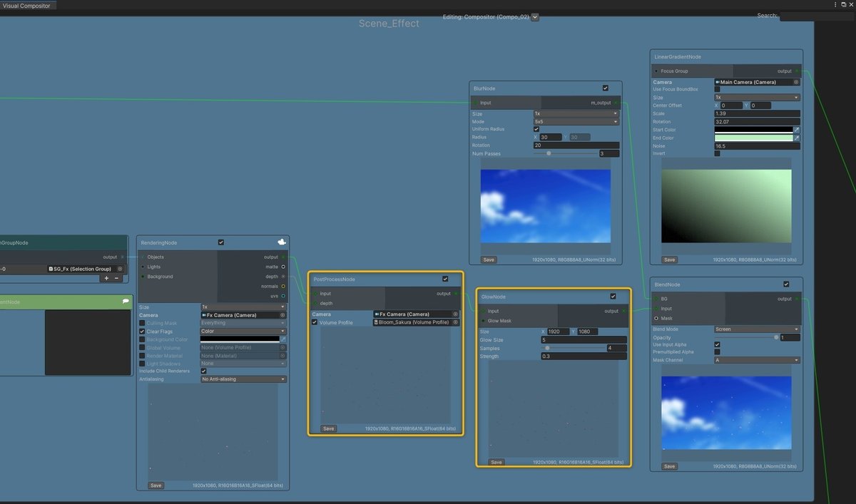
Task: Open BlurNode Size dropdown
Action: click(x=576, y=113)
